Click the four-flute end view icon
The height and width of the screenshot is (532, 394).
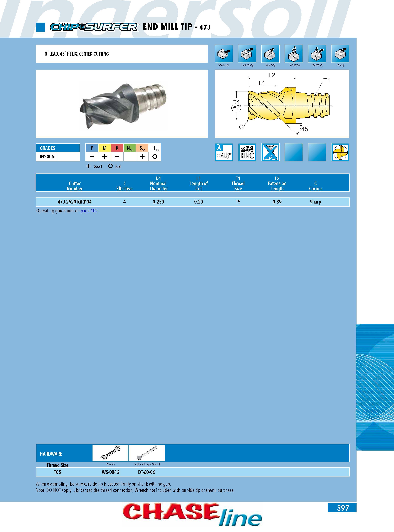[340, 152]
